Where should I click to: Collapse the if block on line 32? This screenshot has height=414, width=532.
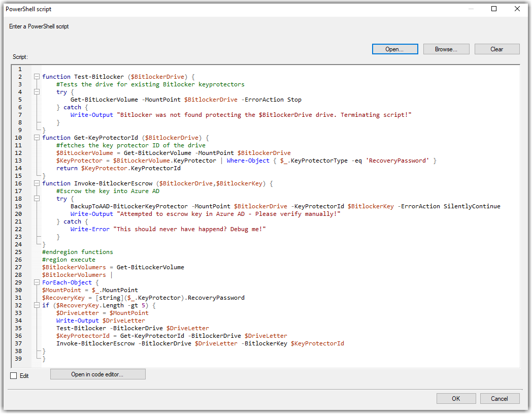(37, 305)
